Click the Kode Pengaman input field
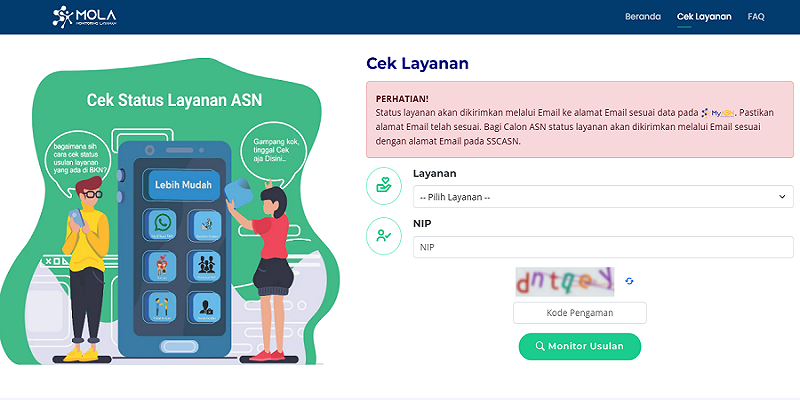Viewport: 800px width, 400px height. coord(580,313)
